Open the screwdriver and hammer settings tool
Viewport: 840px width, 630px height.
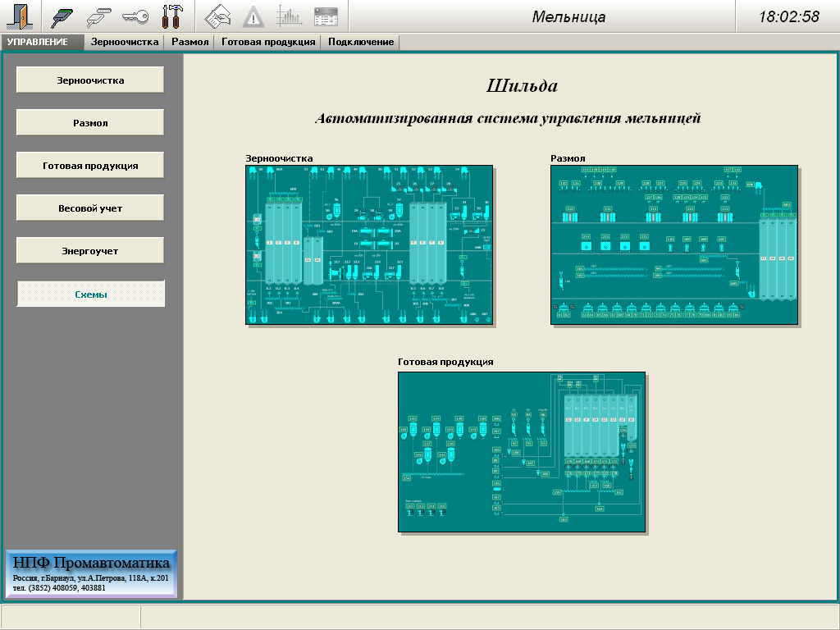click(x=171, y=16)
